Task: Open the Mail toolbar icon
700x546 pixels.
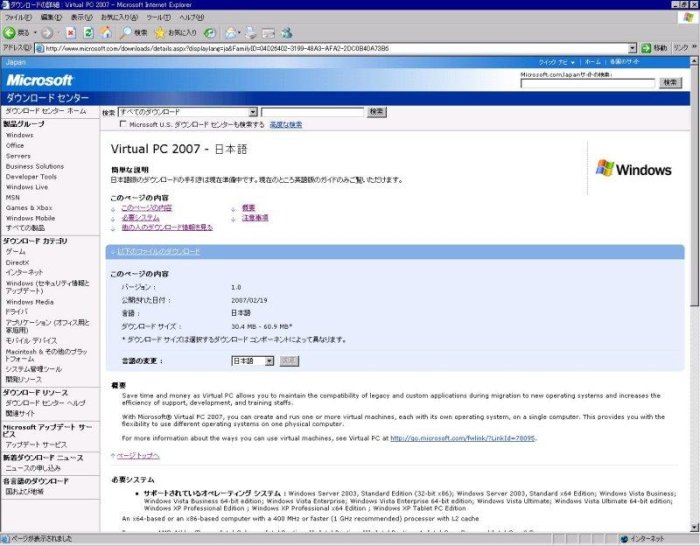Action: (x=231, y=33)
